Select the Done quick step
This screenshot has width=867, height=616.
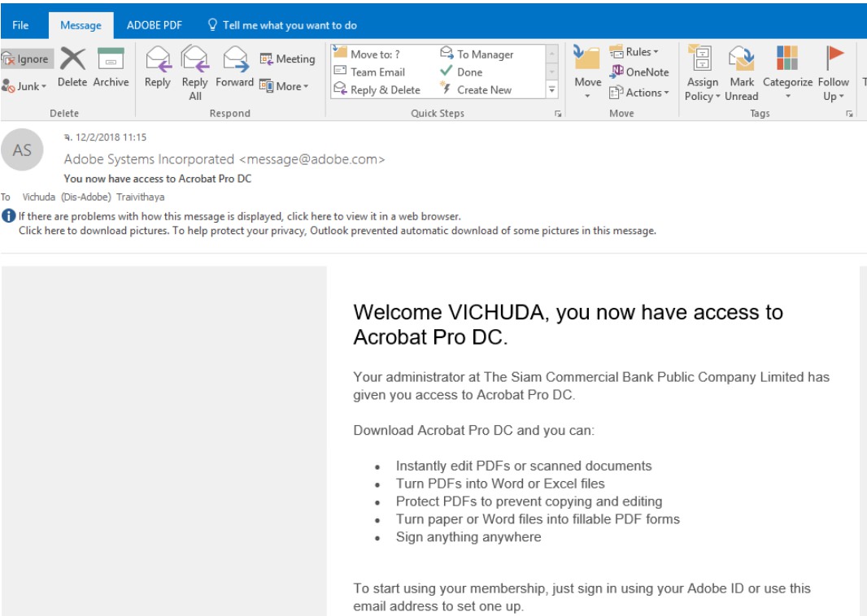pos(461,72)
